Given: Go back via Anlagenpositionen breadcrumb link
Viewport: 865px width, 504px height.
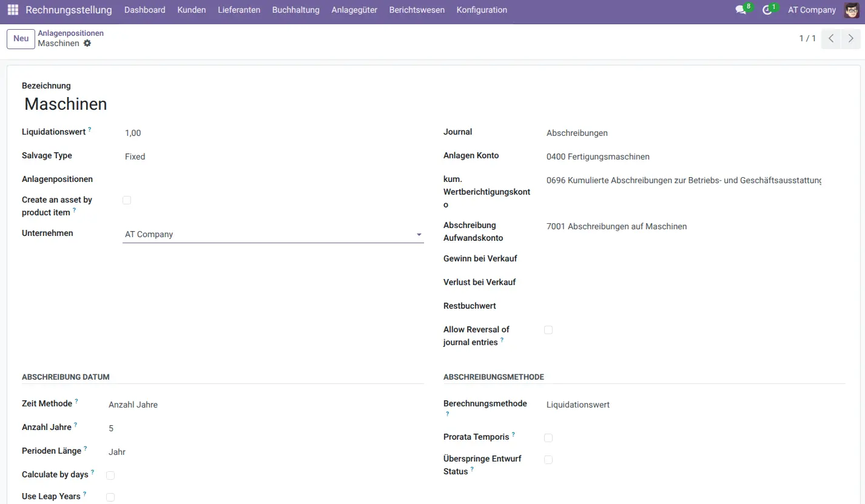Looking at the screenshot, I should pyautogui.click(x=70, y=33).
